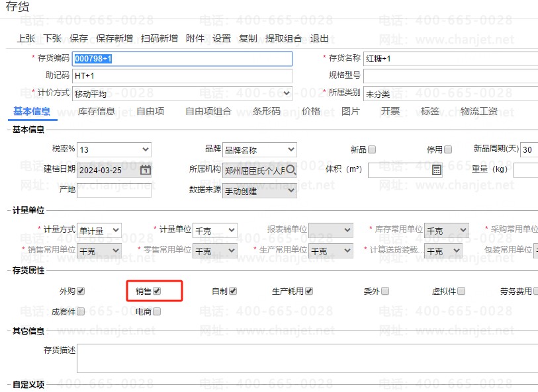
Task: Focus the 助记码 input field
Action: click(x=182, y=76)
